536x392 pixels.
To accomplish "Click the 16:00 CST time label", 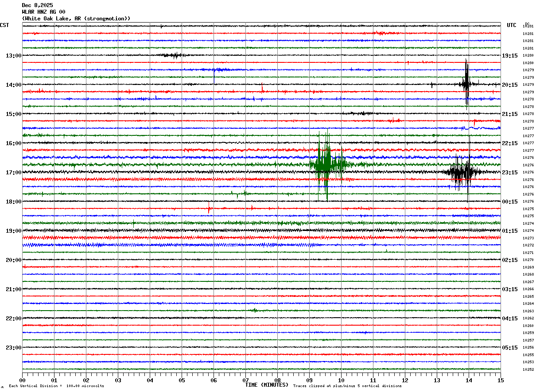I will point(13,143).
